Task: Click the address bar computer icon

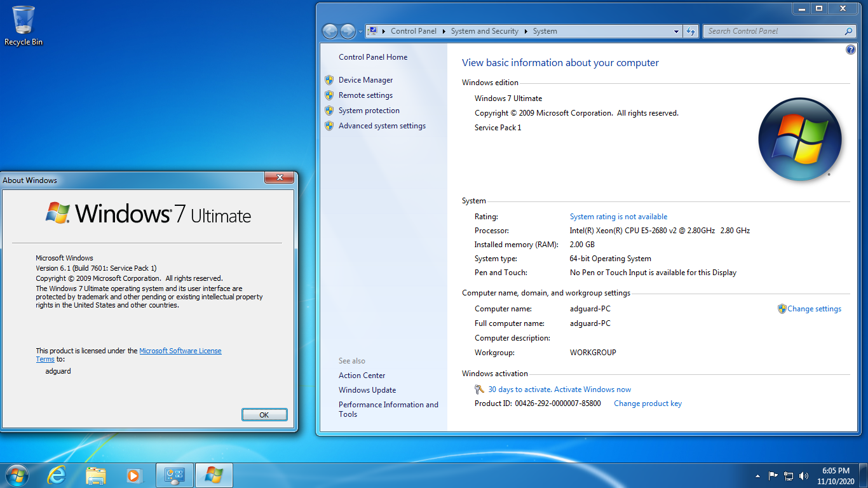Action: pos(374,30)
